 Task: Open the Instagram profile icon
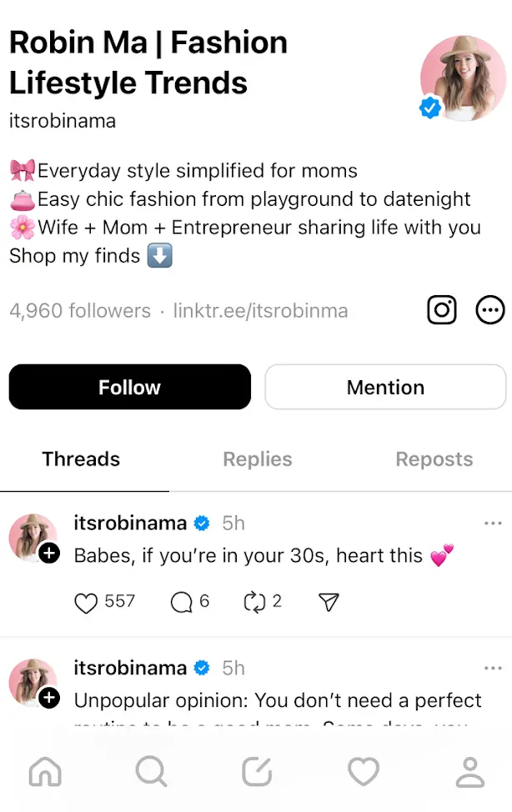coord(442,310)
